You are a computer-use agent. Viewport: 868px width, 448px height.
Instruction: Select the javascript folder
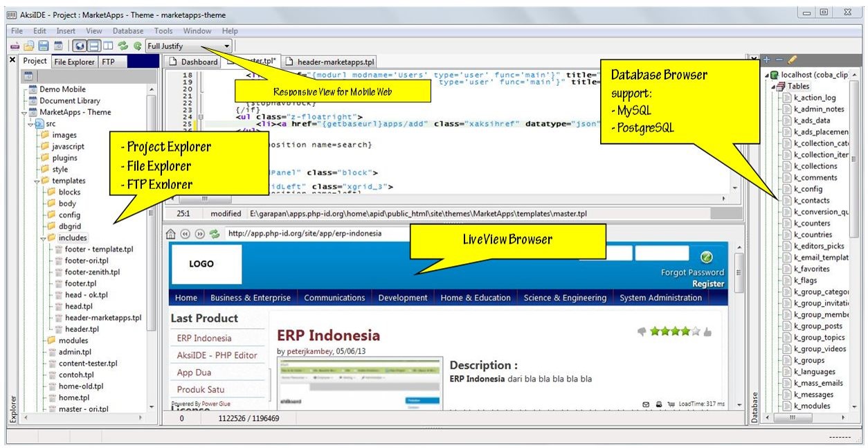click(x=68, y=147)
